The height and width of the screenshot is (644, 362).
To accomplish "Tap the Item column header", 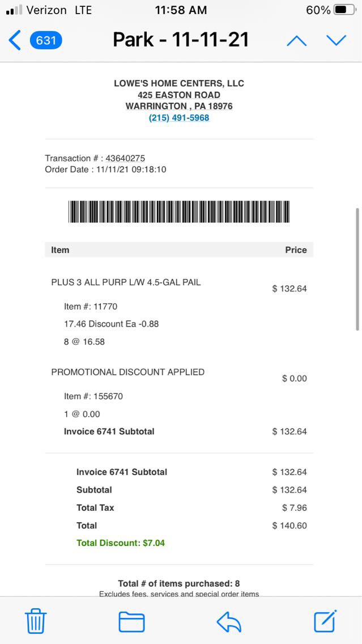I will (60, 250).
